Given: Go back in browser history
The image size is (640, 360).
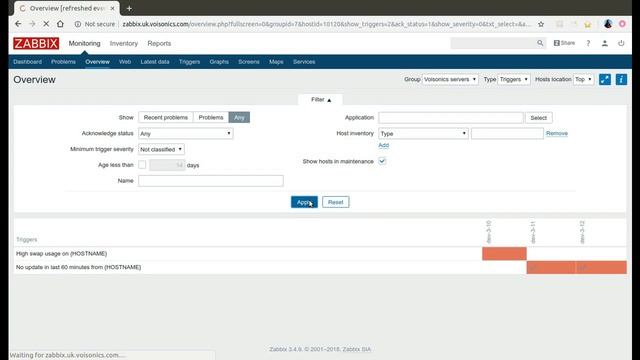Looking at the screenshot, I should 18,24.
